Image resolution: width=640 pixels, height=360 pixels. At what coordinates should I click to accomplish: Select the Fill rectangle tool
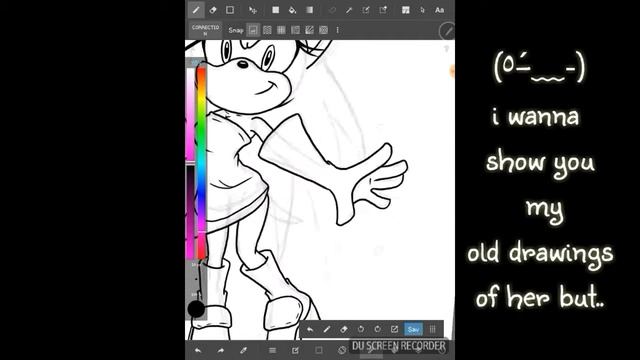[276, 10]
